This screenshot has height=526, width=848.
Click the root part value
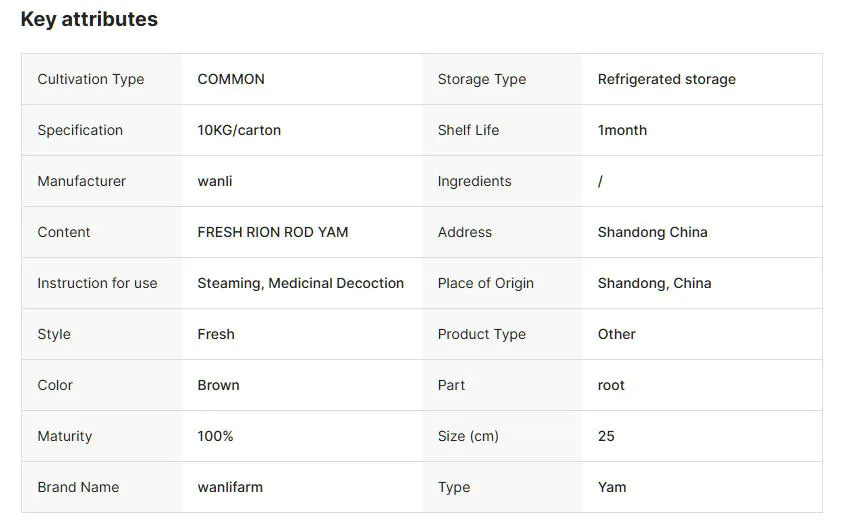pos(611,385)
